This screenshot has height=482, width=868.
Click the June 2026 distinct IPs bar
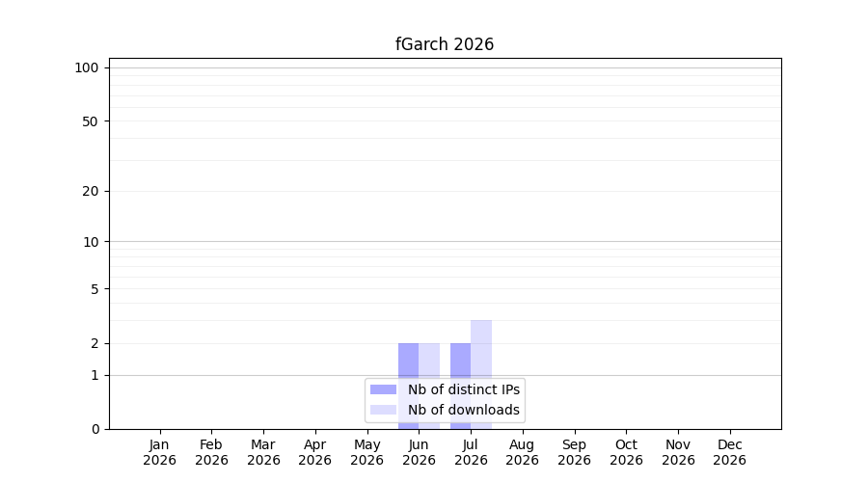point(409,387)
